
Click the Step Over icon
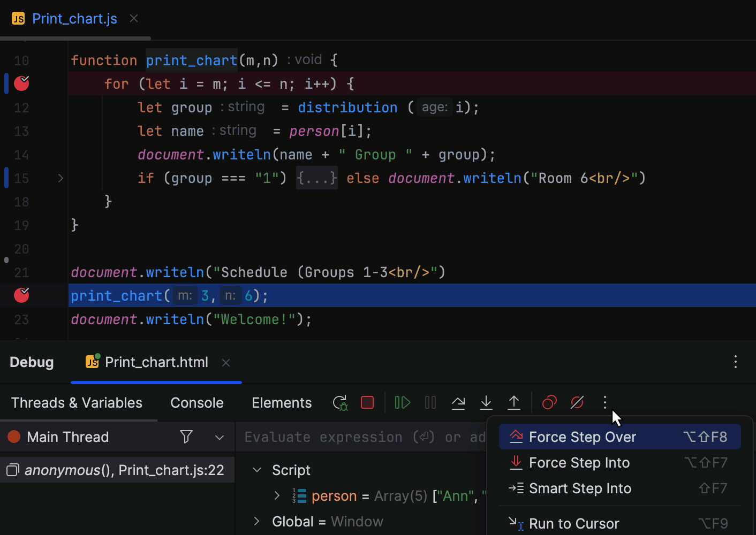click(458, 402)
